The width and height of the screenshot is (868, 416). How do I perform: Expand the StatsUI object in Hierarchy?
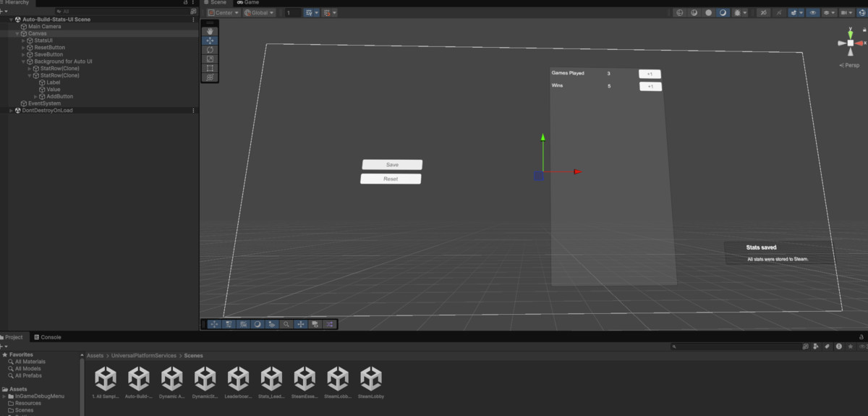(x=23, y=41)
